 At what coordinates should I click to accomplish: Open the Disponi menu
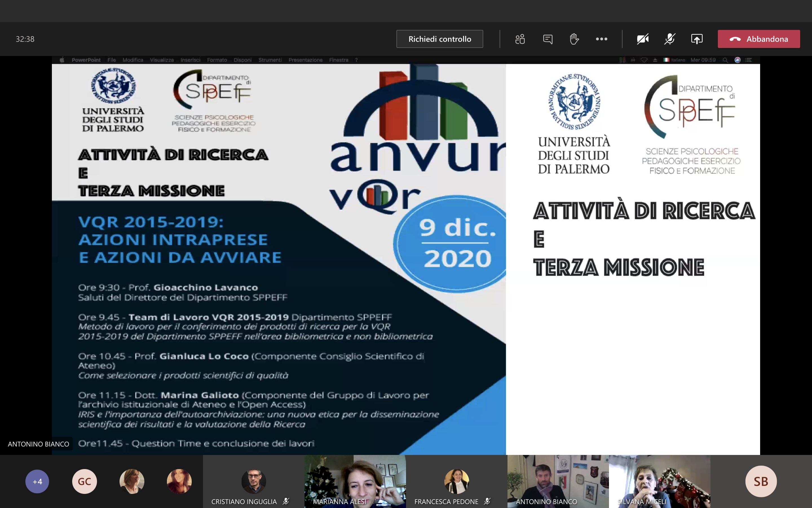pyautogui.click(x=242, y=60)
